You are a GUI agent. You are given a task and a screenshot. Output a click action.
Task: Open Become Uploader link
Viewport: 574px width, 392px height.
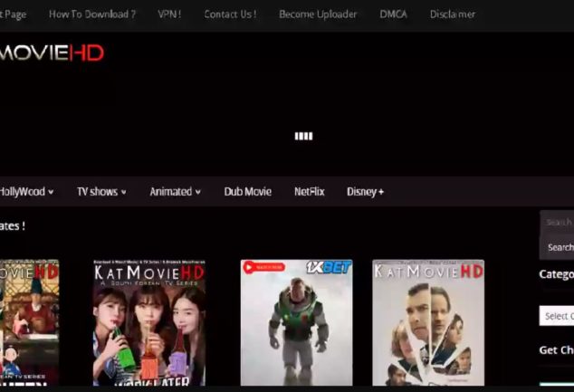318,14
